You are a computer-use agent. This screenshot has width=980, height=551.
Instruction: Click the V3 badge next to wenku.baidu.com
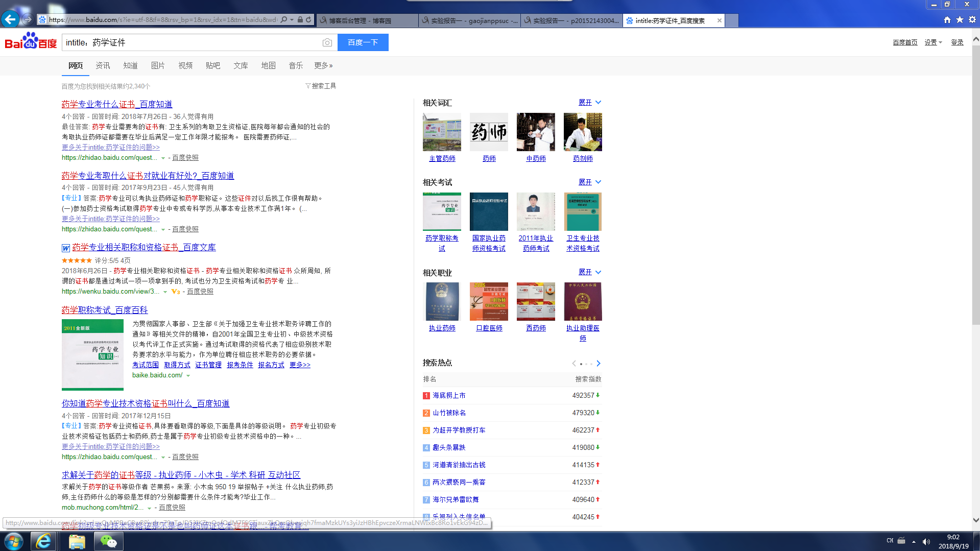coord(176,292)
